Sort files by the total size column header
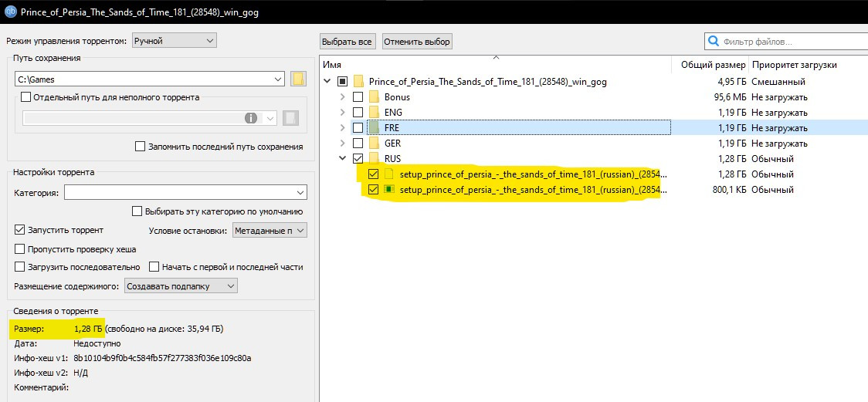The image size is (868, 402). [713, 65]
